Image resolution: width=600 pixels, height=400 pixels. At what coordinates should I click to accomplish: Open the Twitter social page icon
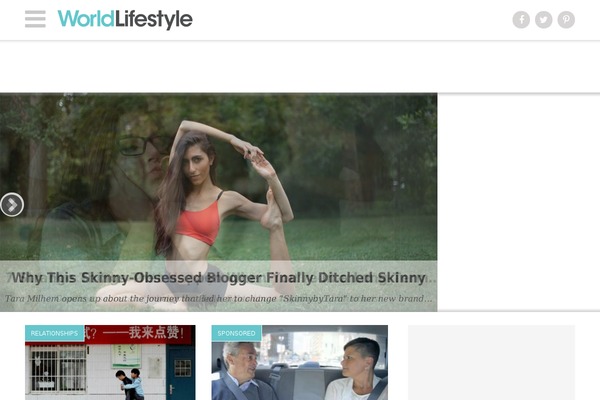(x=543, y=20)
